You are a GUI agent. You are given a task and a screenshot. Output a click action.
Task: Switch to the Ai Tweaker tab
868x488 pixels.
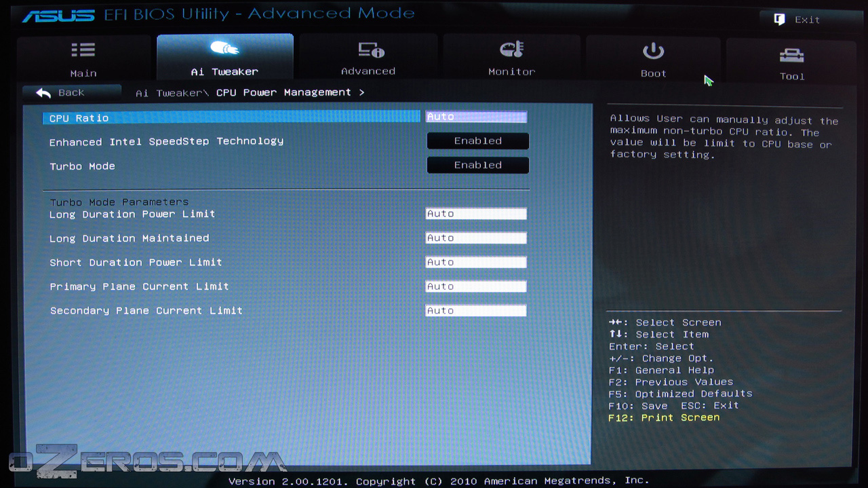point(225,58)
